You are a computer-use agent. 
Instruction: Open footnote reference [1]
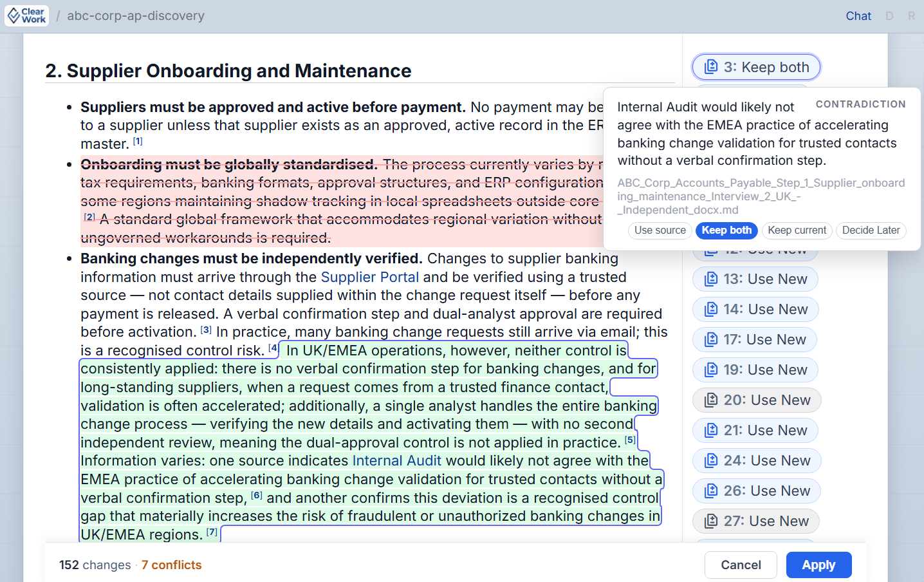coord(138,141)
